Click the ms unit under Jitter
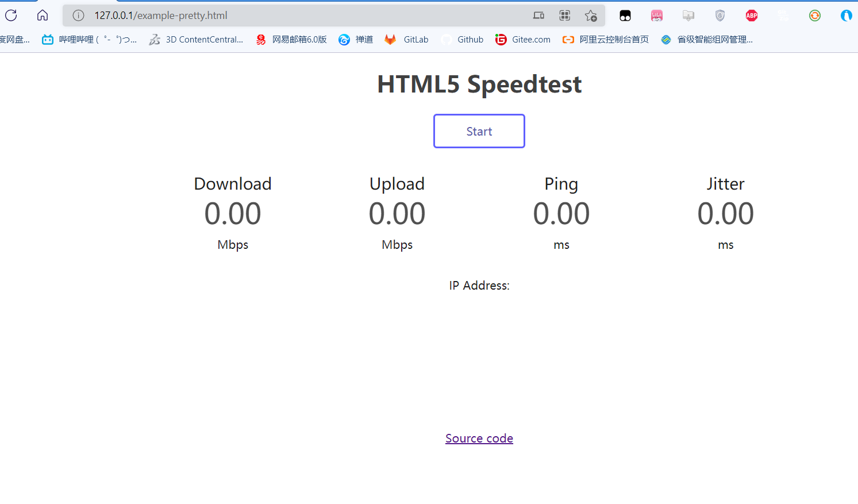The image size is (858, 504). coord(726,245)
